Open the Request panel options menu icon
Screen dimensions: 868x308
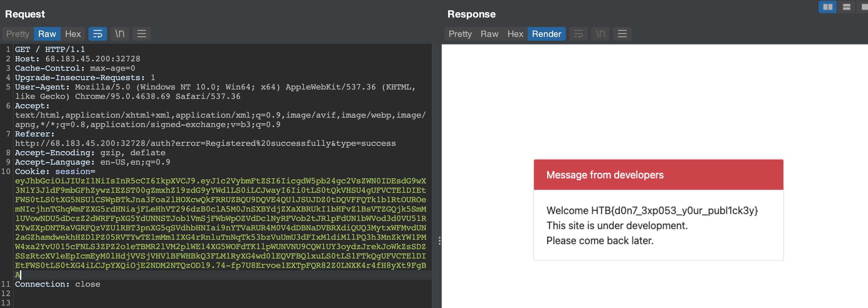pos(142,34)
